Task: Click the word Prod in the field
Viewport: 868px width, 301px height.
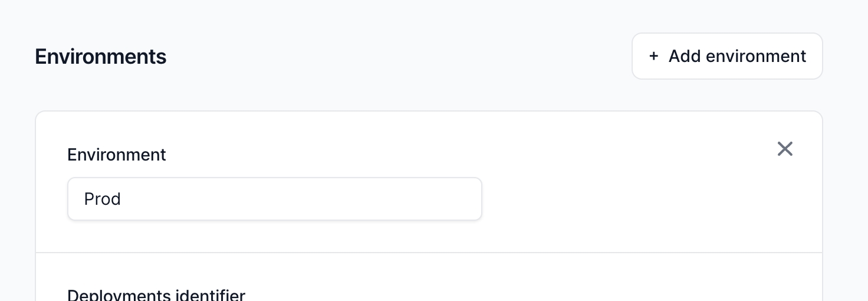Action: pyautogui.click(x=103, y=199)
